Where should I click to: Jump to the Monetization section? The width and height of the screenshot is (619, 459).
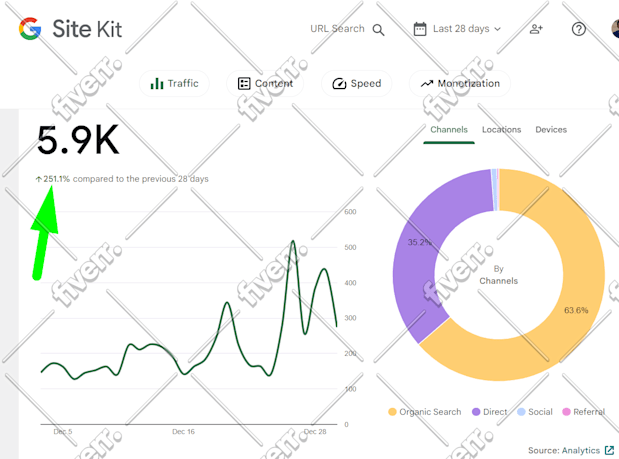pos(460,83)
